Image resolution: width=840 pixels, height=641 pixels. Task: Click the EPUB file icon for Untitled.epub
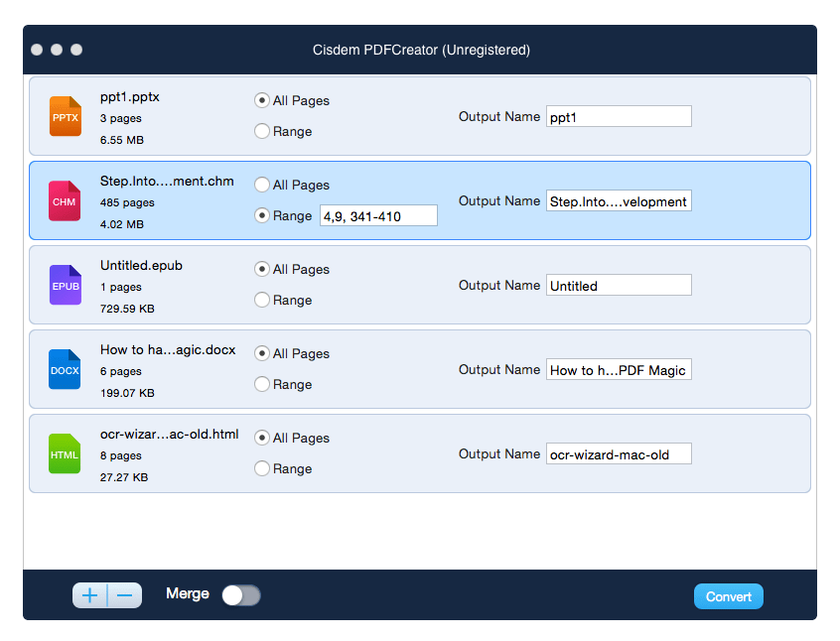coord(66,285)
